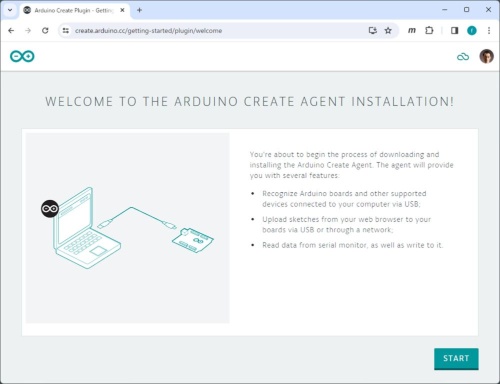The height and width of the screenshot is (384, 500).
Task: Click 'Read data from serial monitor' text
Action: (352, 245)
